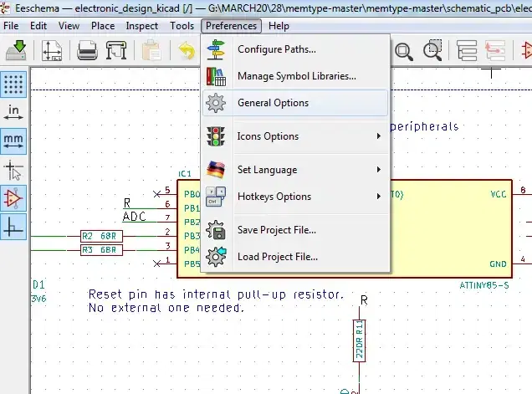This screenshot has height=394, width=532.
Task: Choose Load Project File... entry
Action: click(295, 257)
